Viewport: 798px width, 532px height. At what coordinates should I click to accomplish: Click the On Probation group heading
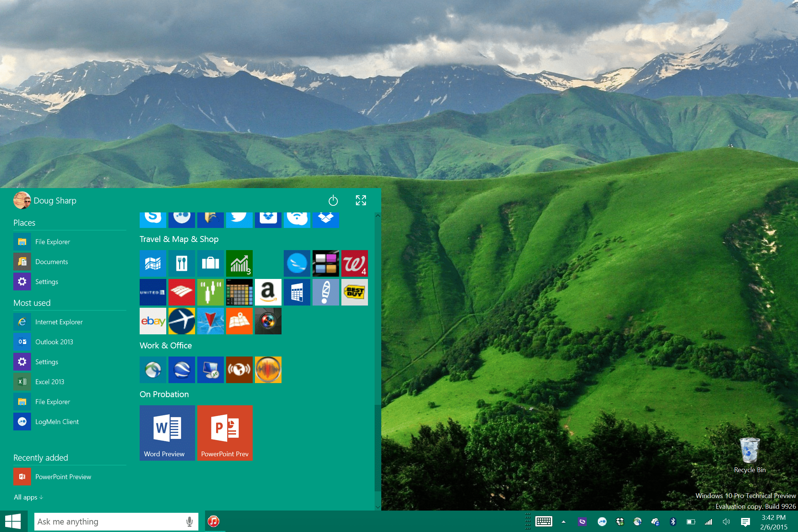164,394
